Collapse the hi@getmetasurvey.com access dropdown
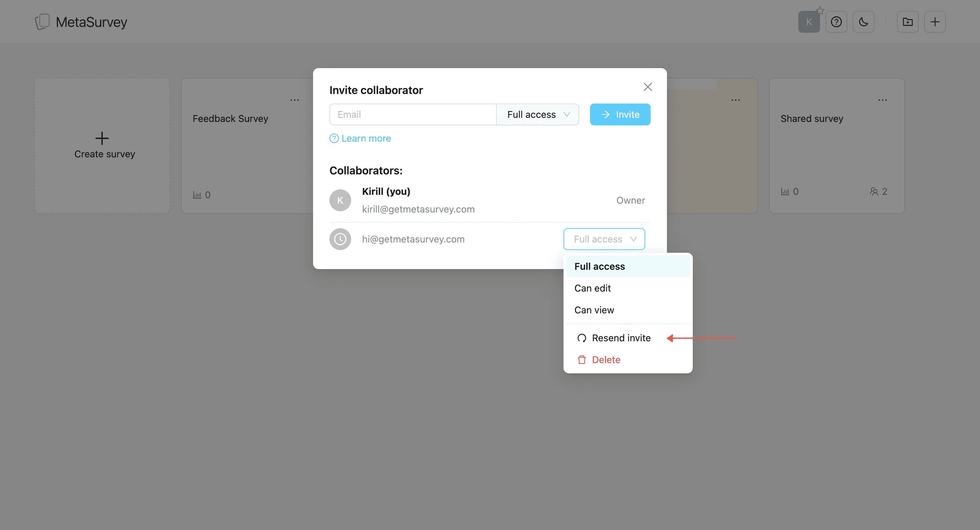The height and width of the screenshot is (530, 980). tap(604, 239)
